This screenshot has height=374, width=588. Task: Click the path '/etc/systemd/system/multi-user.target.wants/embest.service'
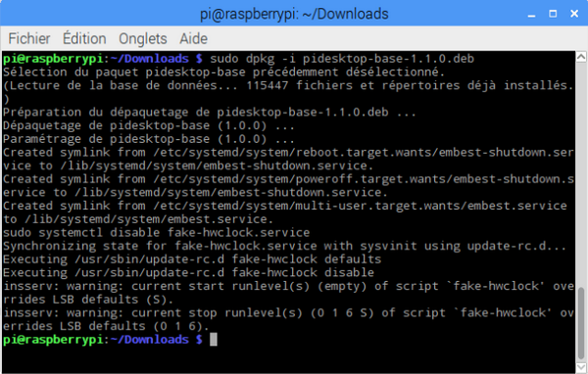tap(360, 206)
